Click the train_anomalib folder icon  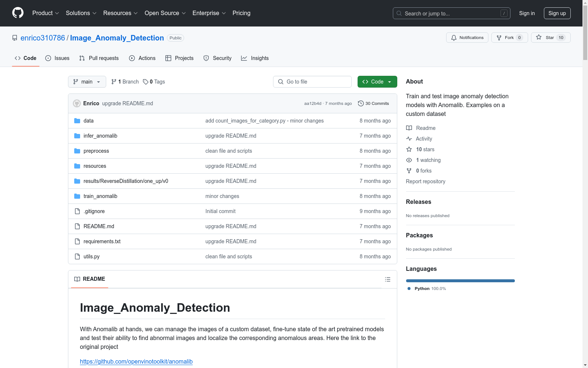click(x=77, y=196)
